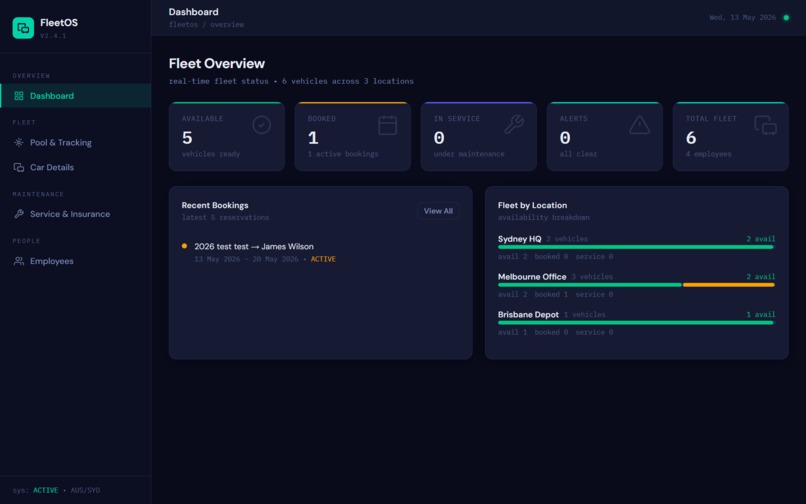The height and width of the screenshot is (504, 806).
Task: Select the Available vehicles card
Action: (227, 136)
